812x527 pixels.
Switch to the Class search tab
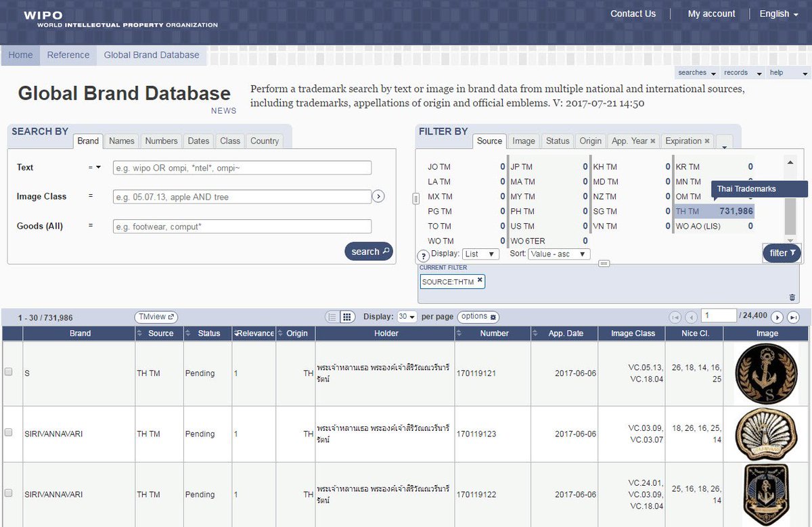(x=230, y=141)
